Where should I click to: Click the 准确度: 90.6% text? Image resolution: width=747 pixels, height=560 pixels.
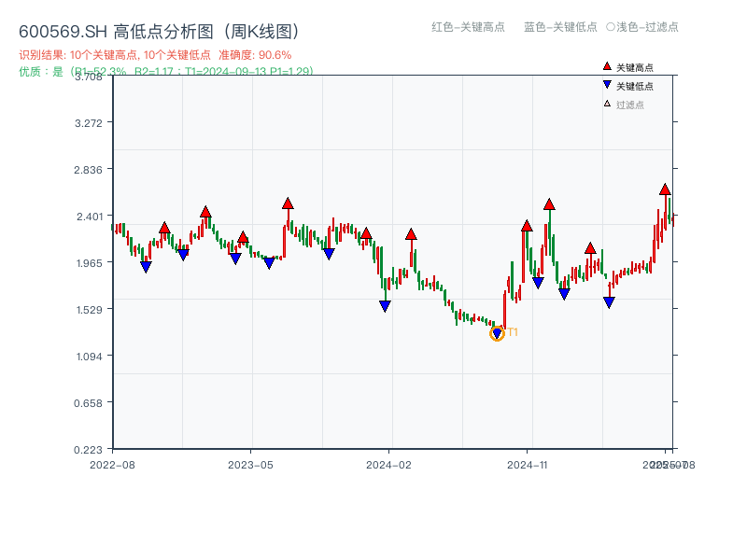255,55
